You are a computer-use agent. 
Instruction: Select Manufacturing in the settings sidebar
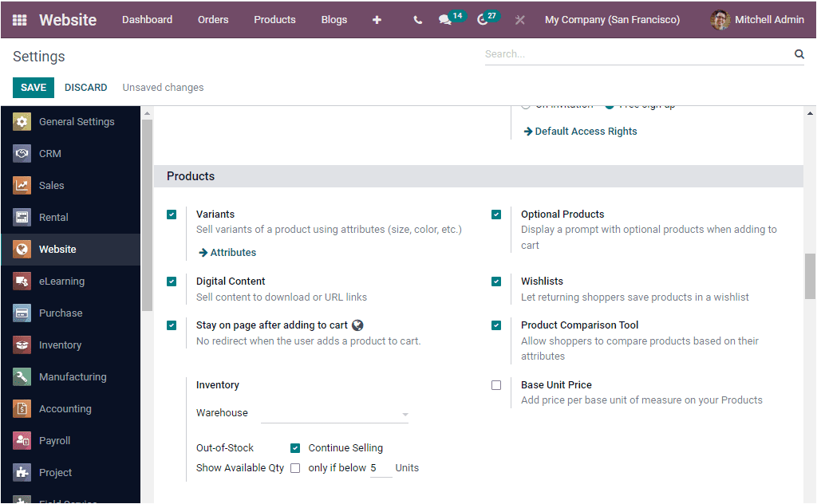pos(74,376)
